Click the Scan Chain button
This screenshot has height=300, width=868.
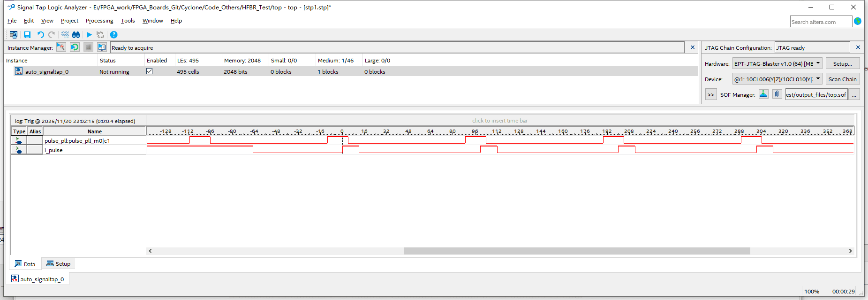[x=842, y=79]
